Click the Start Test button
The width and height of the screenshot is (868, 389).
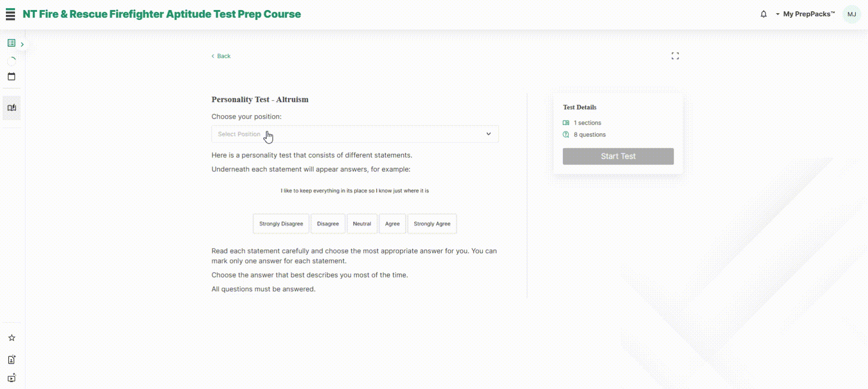(x=618, y=156)
